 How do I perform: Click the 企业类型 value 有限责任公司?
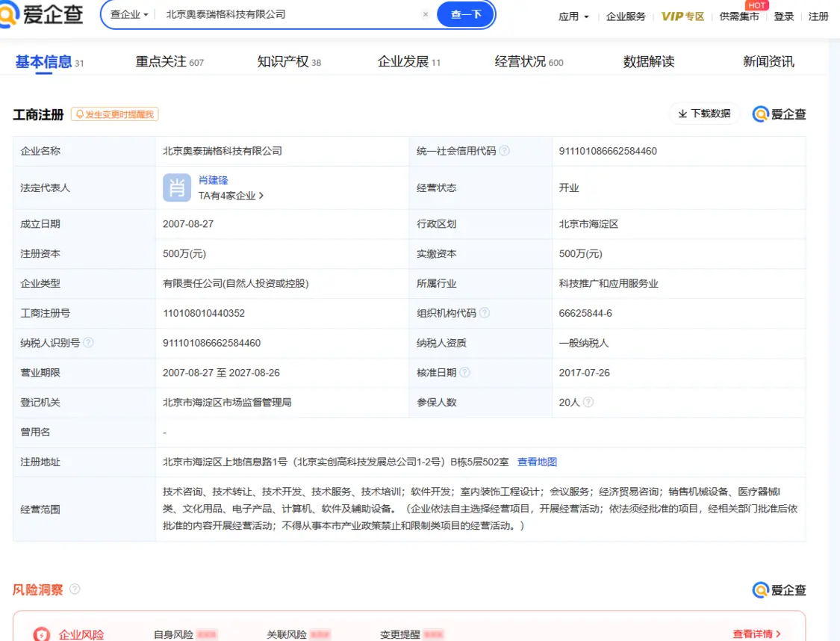[x=236, y=284]
